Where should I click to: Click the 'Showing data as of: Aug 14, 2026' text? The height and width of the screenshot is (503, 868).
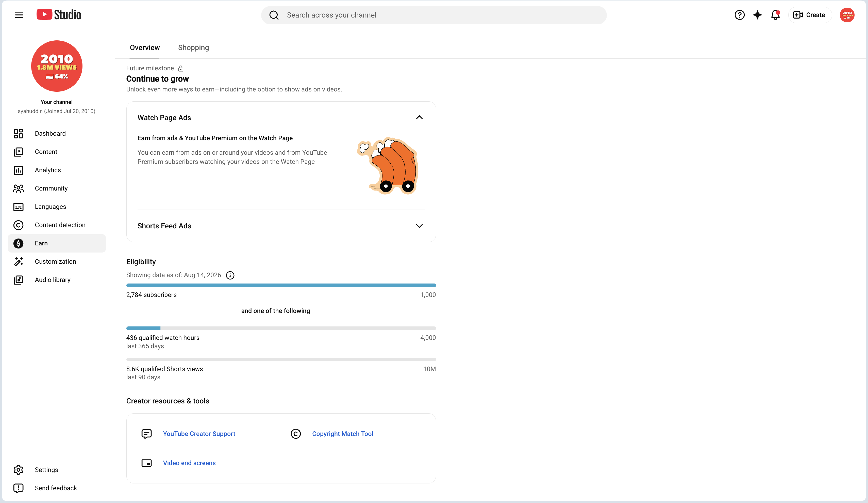pos(174,275)
